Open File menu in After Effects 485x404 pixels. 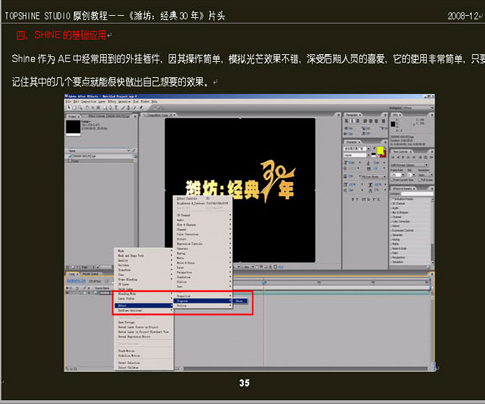(68, 101)
